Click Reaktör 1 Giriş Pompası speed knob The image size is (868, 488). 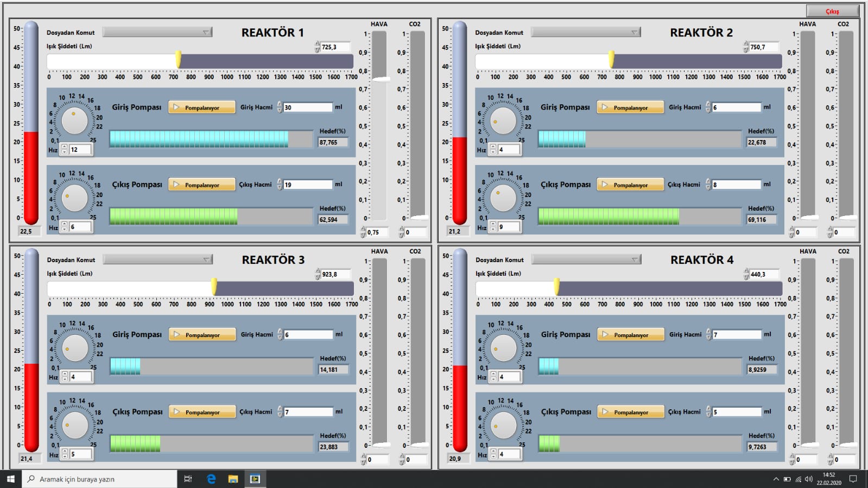(x=74, y=121)
